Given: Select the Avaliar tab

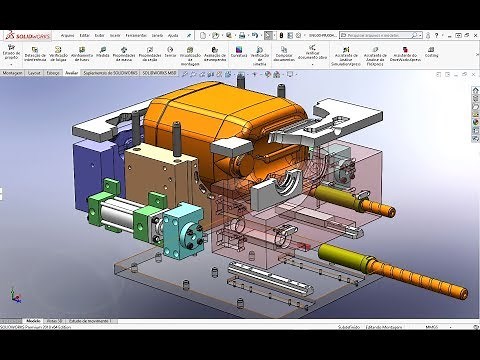Looking at the screenshot, I should point(71,73).
